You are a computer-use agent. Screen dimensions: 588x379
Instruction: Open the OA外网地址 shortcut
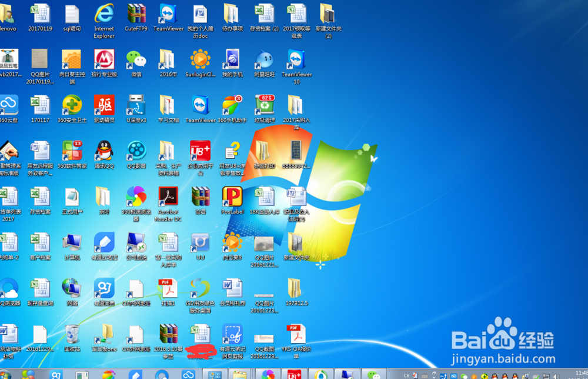tap(136, 338)
